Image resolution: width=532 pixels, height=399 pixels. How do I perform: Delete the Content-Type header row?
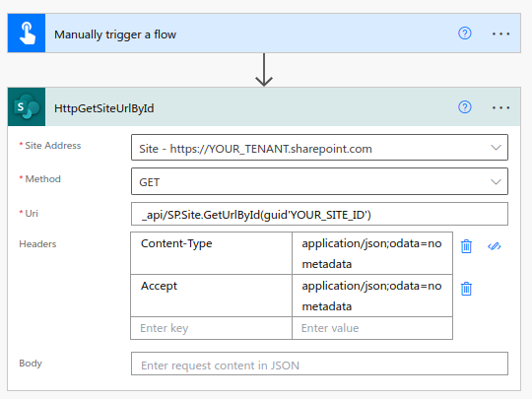[x=466, y=246]
